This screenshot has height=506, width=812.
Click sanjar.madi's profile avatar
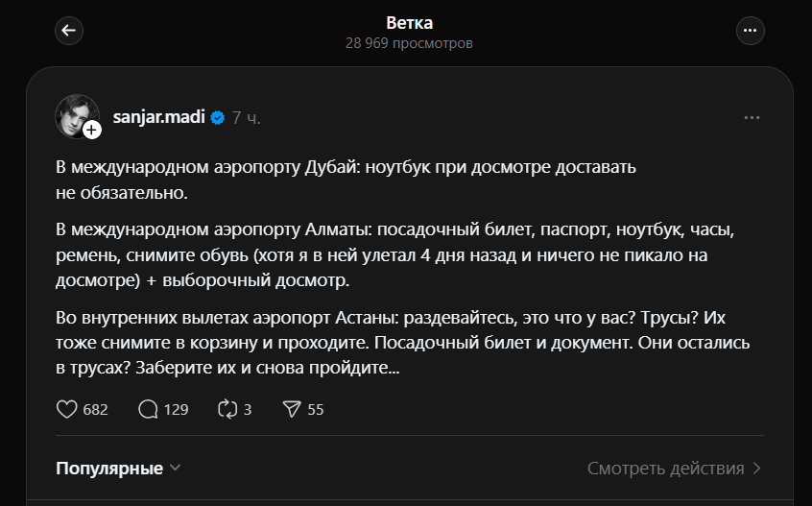[75, 115]
